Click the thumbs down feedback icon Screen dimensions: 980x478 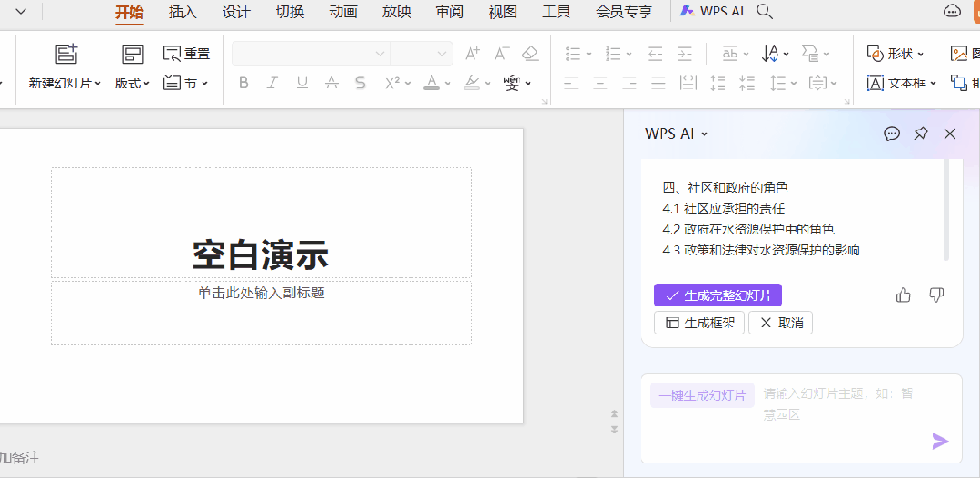(x=936, y=295)
